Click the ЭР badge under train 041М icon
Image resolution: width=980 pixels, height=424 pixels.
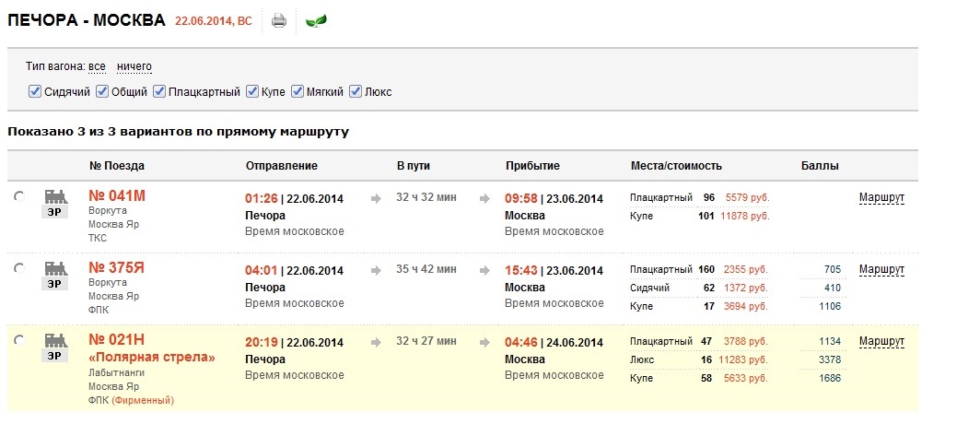55,211
